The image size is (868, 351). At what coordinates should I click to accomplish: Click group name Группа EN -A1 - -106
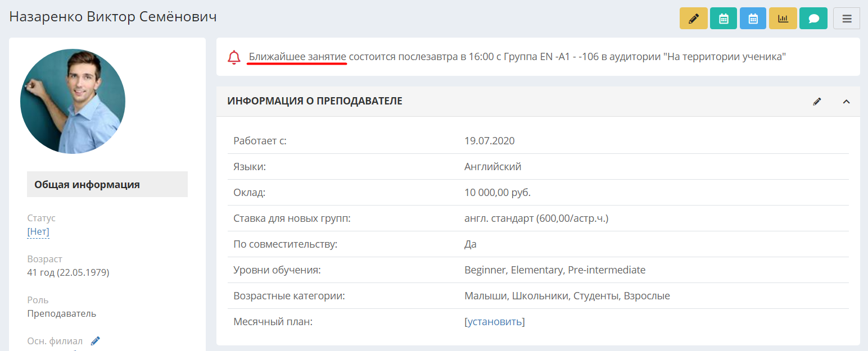[551, 57]
